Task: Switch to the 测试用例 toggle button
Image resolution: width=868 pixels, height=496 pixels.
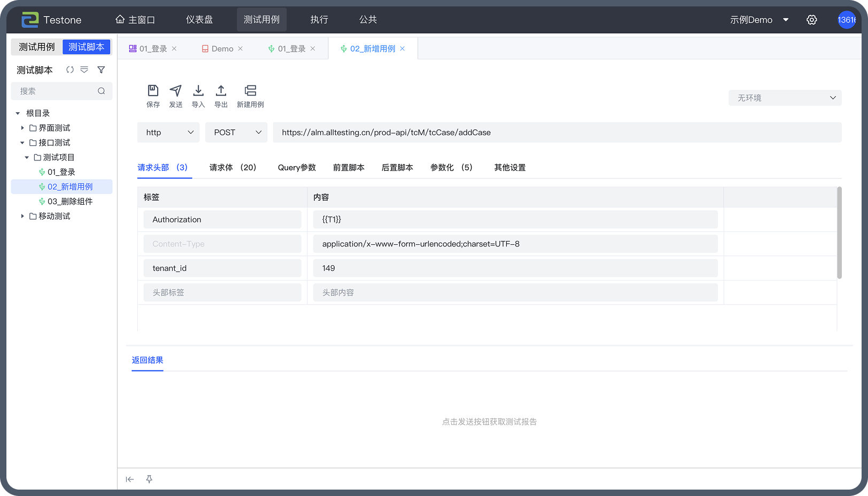Action: [x=37, y=47]
